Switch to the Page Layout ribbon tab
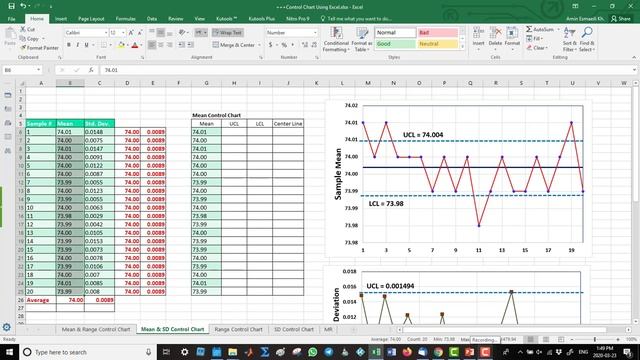Viewport: 640px width, 360px height. (x=91, y=19)
